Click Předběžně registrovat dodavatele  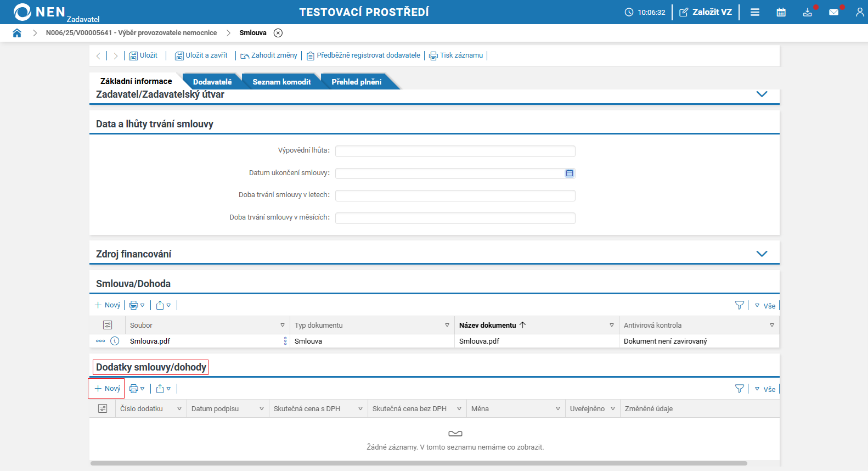363,55
